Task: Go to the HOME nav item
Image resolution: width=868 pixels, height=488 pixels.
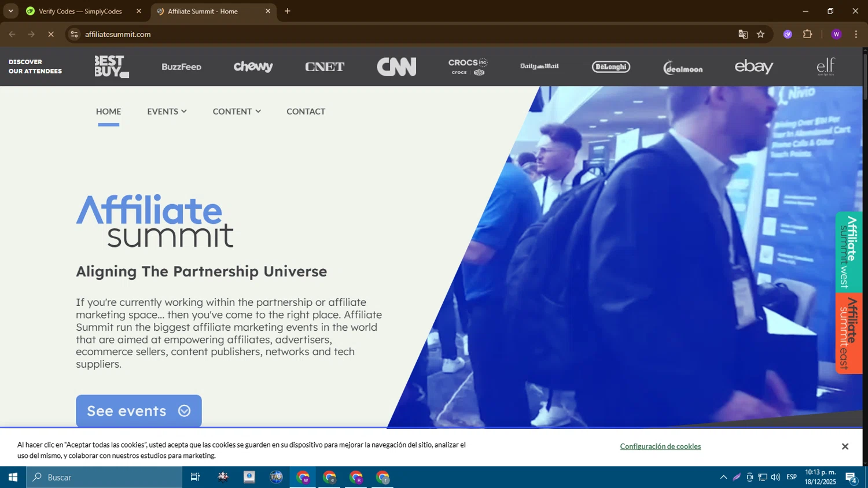Action: pos(109,112)
